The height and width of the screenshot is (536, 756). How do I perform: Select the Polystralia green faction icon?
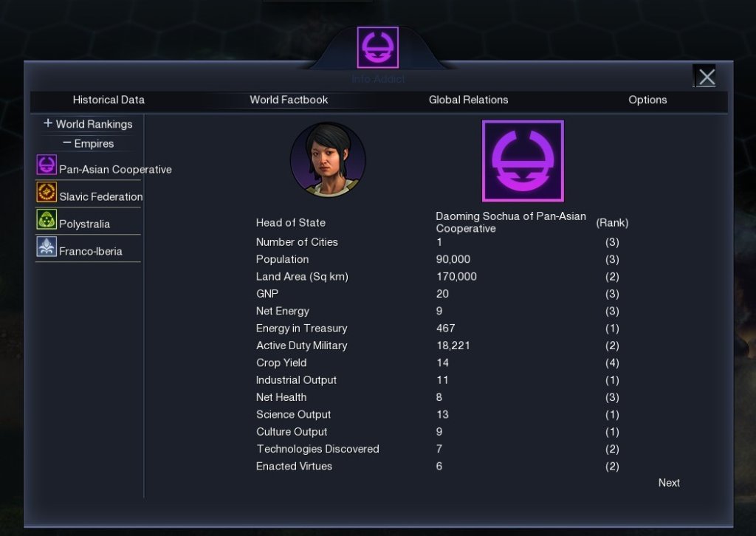pyautogui.click(x=47, y=219)
